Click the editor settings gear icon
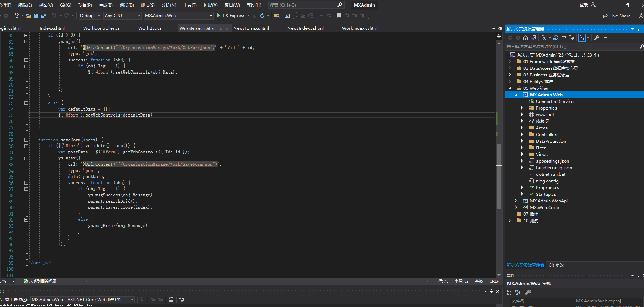This screenshot has height=307, width=644. pos(500,28)
